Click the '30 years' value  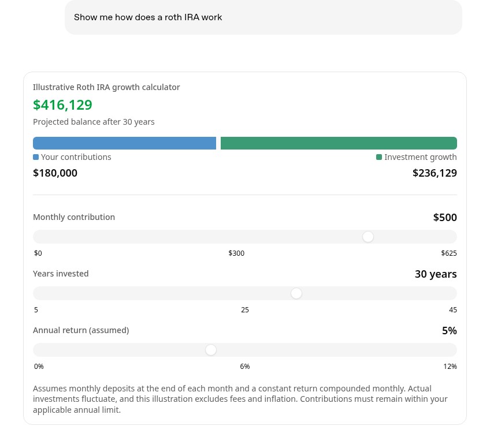[436, 274]
